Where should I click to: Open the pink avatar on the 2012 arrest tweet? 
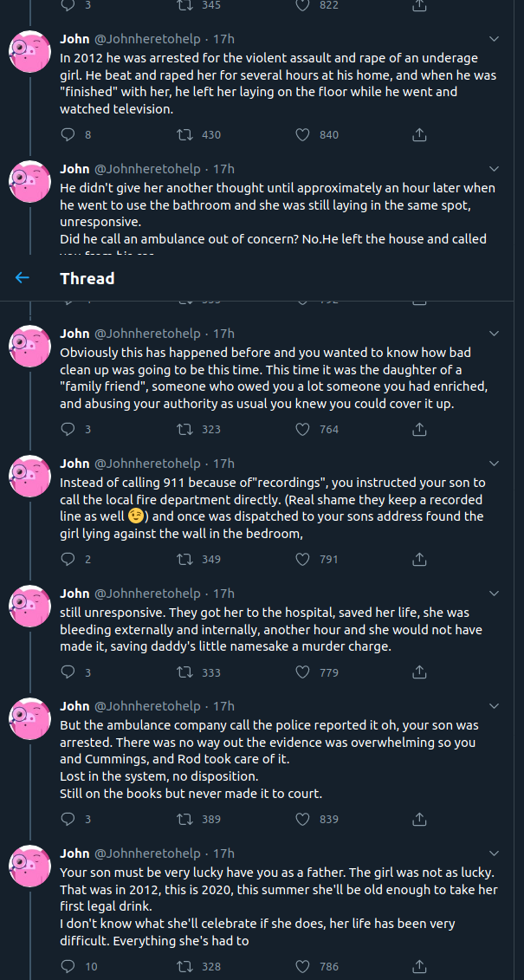tap(29, 51)
